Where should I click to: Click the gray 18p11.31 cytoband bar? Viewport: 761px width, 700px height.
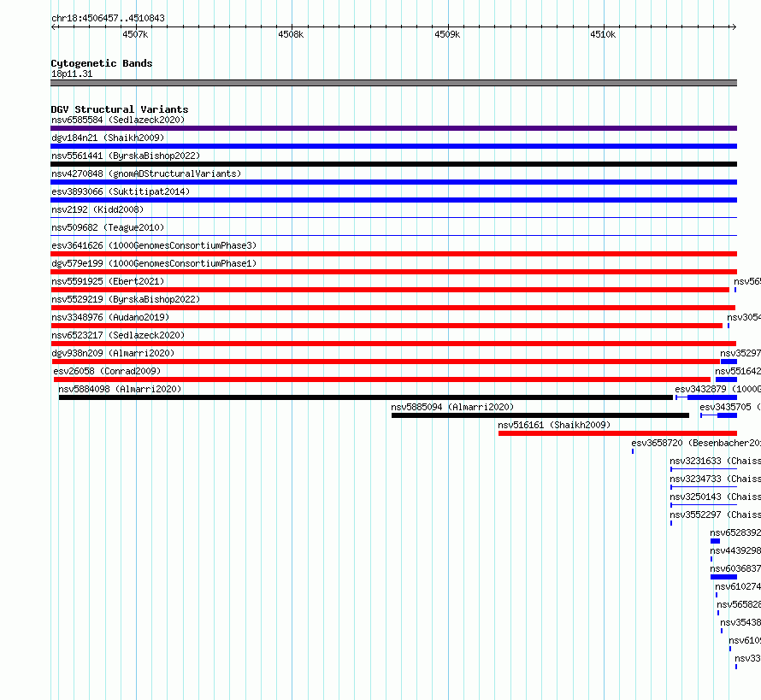pyautogui.click(x=393, y=83)
